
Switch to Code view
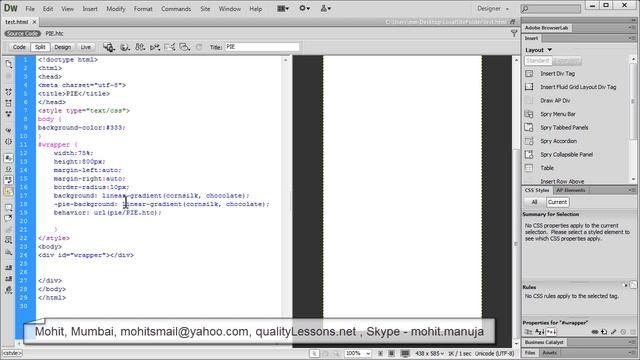(x=19, y=47)
